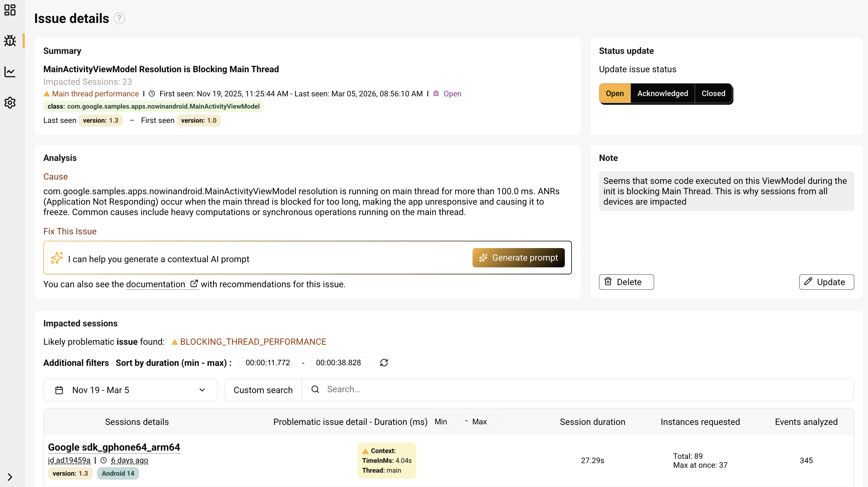Click the Delete note button

[626, 282]
